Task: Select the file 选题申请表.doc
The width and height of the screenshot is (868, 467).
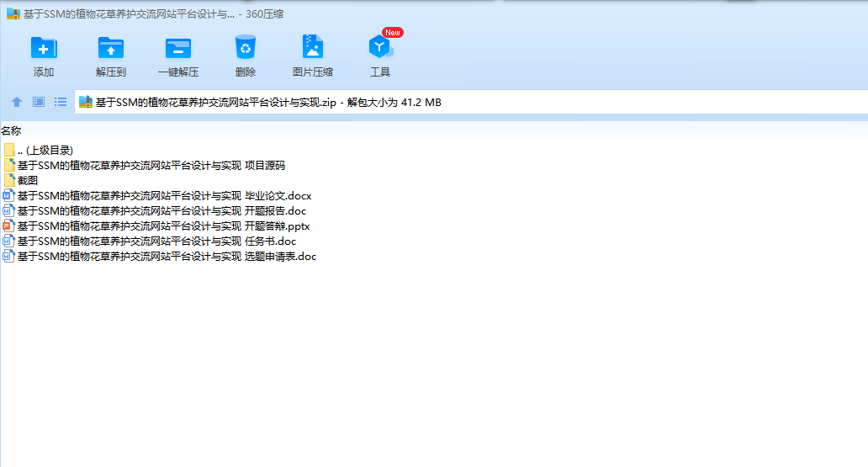Action: pyautogui.click(x=167, y=257)
